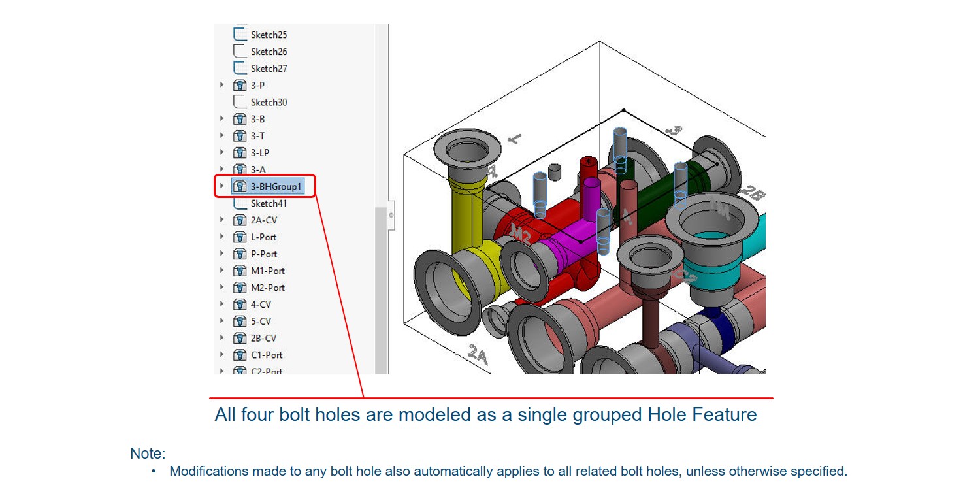Expand the 3-B feature node
980x496 pixels.
[222, 118]
